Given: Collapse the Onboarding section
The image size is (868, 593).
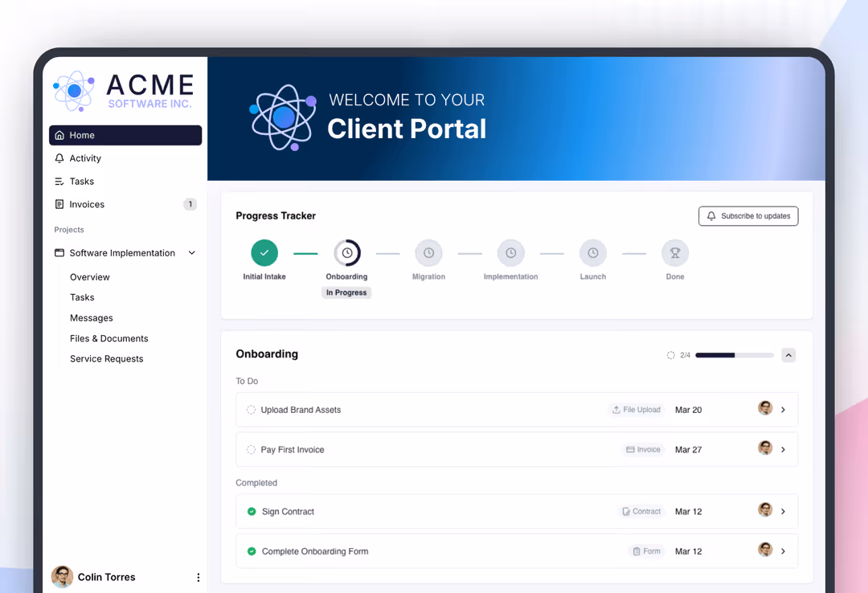Looking at the screenshot, I should pyautogui.click(x=789, y=355).
